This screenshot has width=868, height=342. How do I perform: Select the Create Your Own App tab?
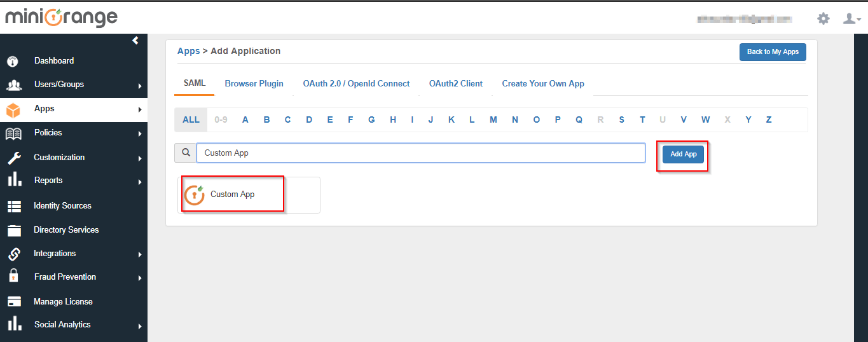point(543,83)
